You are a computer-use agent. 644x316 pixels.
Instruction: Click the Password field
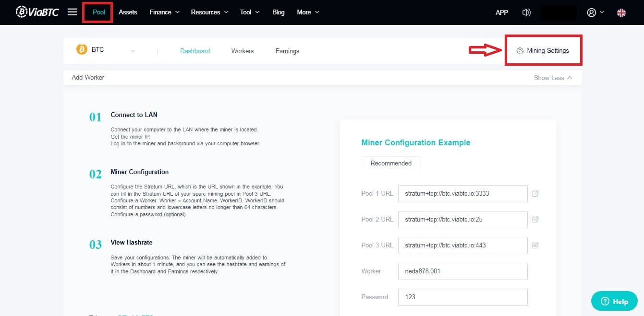click(x=463, y=297)
